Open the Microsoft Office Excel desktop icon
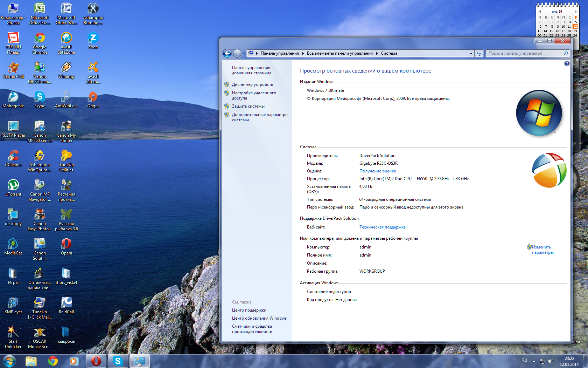 point(40,14)
